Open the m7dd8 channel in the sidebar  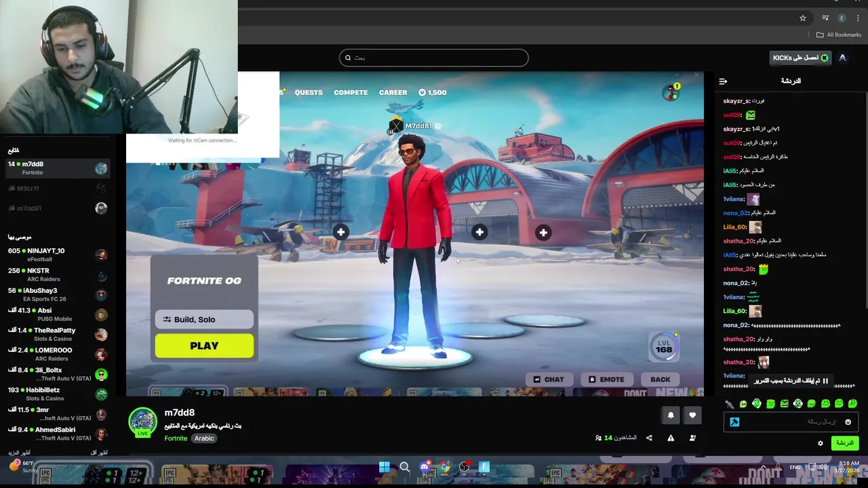click(x=58, y=168)
